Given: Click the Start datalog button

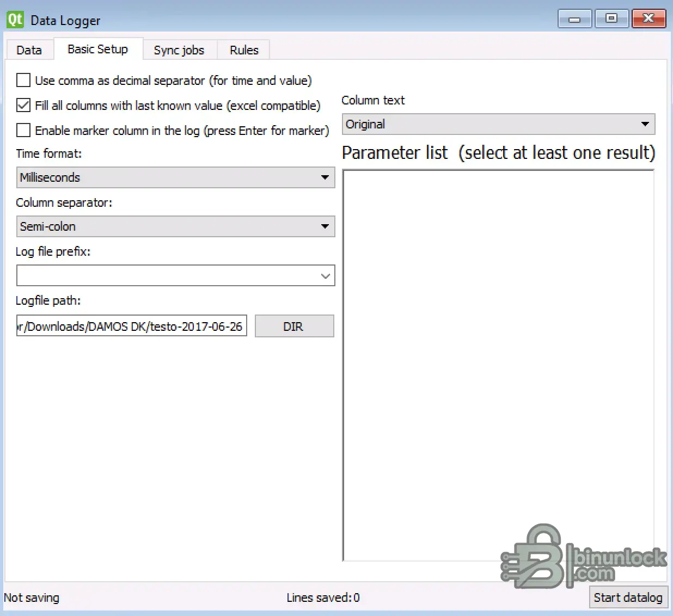Looking at the screenshot, I should [628, 597].
